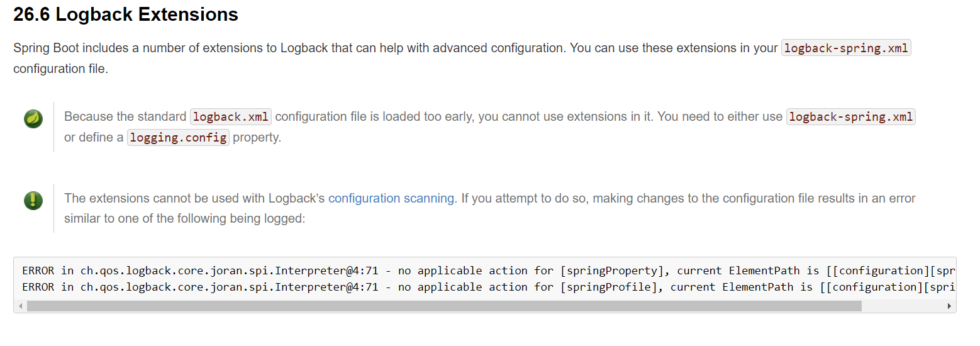Viewport: 980px width, 346px height.
Task: Click the code block's right scroll arrow
Action: [949, 306]
